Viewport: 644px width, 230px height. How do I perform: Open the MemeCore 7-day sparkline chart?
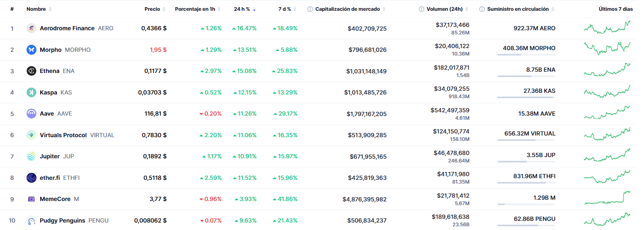607,198
